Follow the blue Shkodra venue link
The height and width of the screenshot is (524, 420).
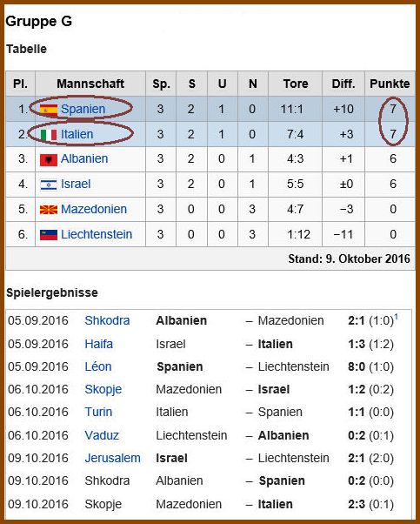click(107, 320)
